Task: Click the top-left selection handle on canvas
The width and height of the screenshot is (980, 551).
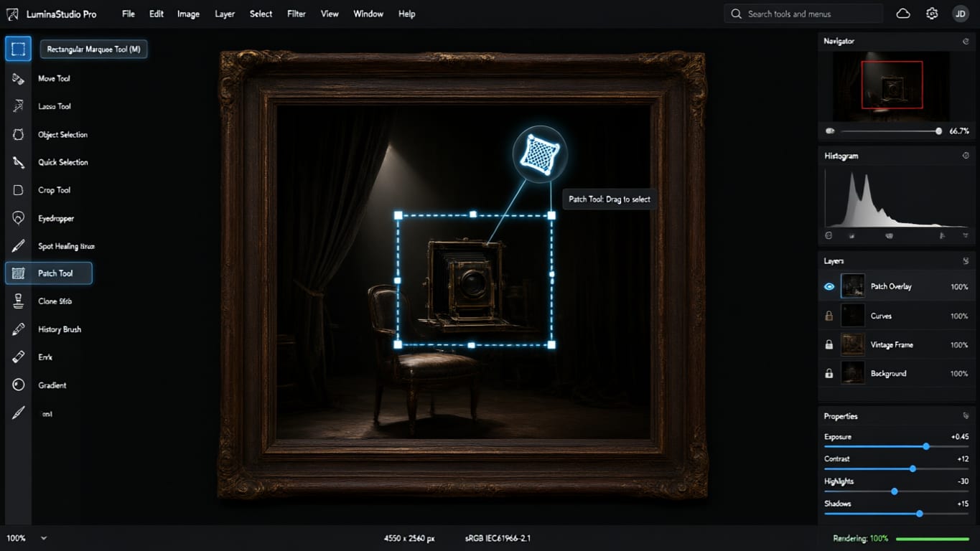Action: coord(398,215)
